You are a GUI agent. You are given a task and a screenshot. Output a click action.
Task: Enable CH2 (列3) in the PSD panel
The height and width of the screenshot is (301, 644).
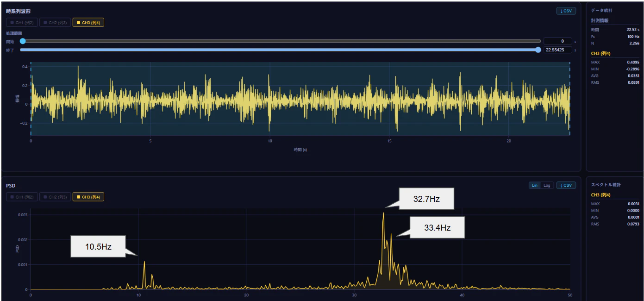(55, 197)
